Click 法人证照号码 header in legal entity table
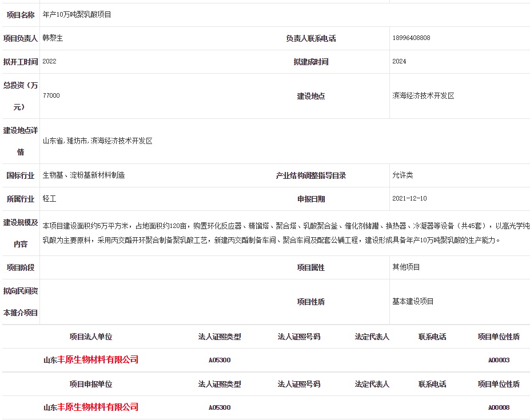 point(299,337)
